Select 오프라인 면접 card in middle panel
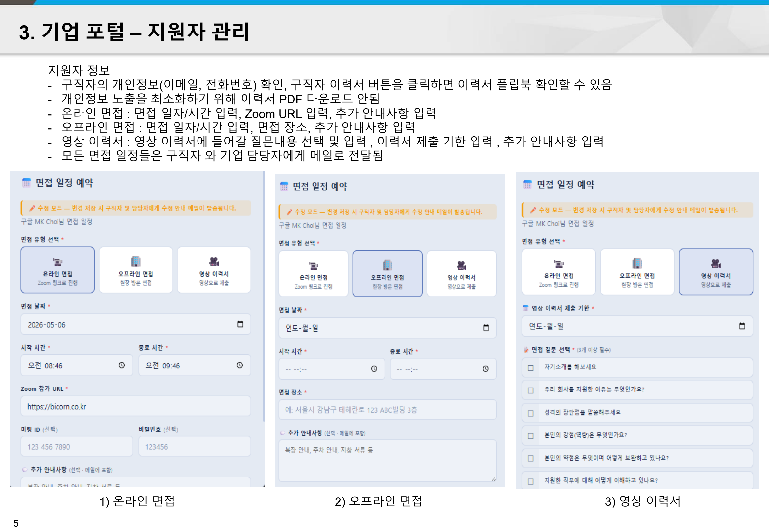 pos(387,273)
